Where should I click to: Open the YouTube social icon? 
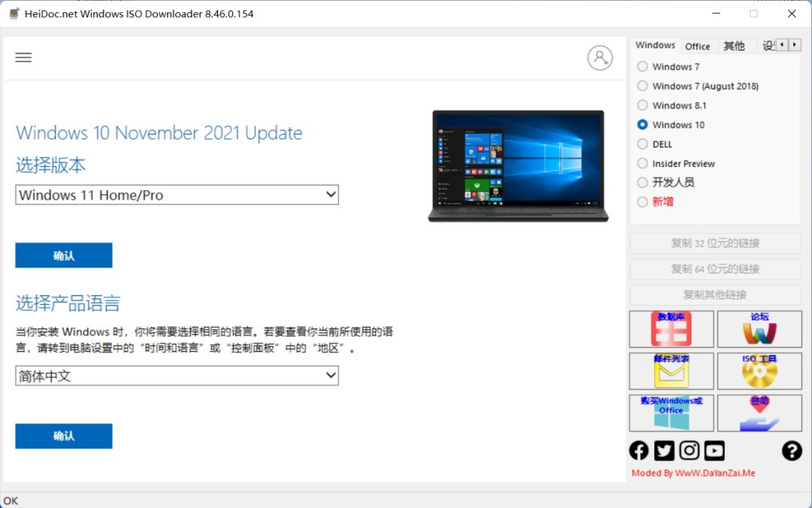click(714, 450)
